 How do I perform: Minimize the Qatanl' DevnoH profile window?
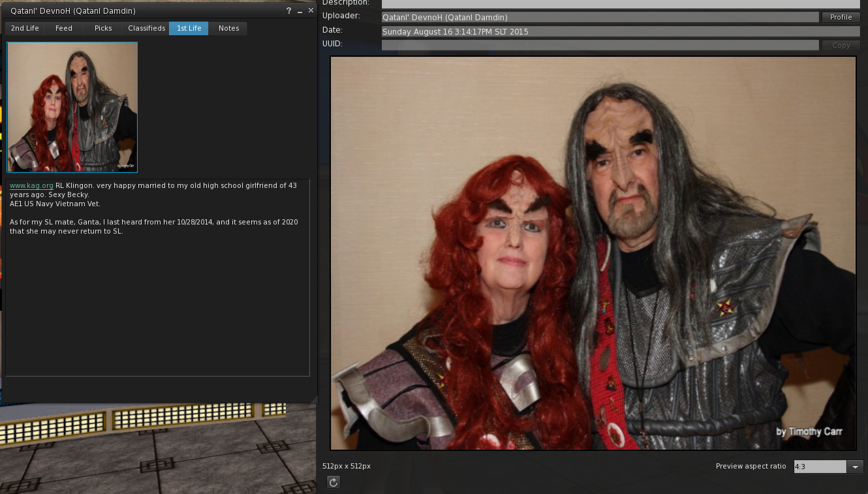[x=300, y=11]
